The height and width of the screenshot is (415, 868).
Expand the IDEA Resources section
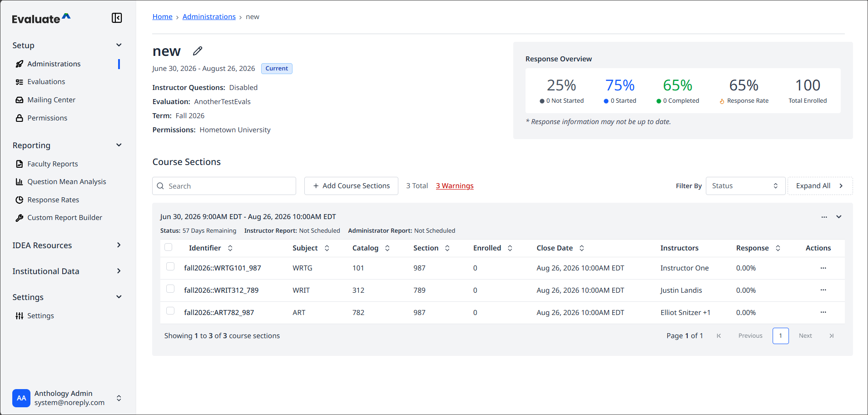tap(119, 245)
